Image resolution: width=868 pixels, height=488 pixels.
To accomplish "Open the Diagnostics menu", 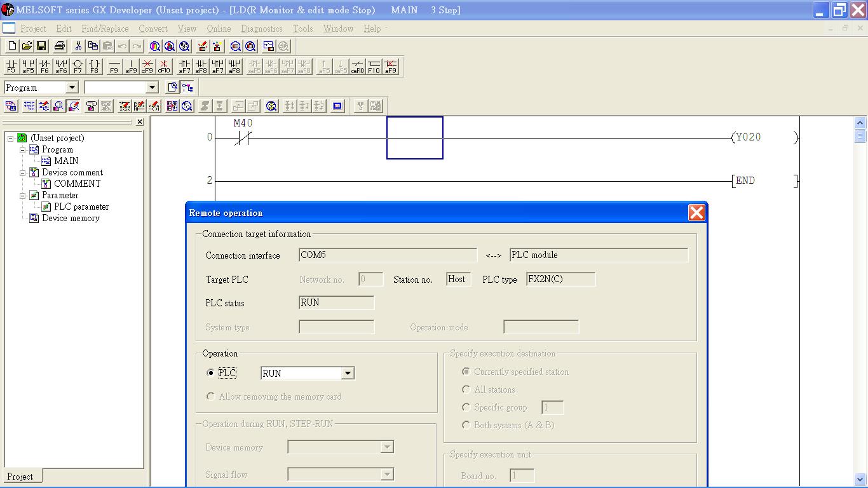I will tap(261, 29).
